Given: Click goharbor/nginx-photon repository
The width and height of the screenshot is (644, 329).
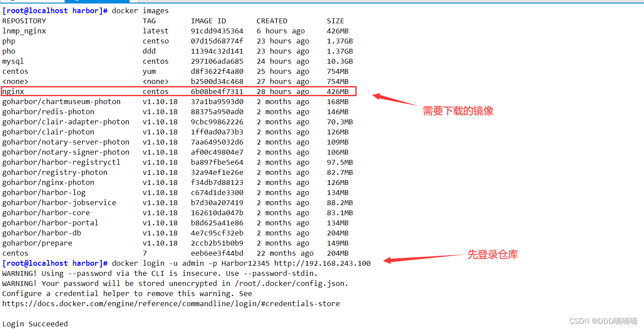Looking at the screenshot, I should (48, 182).
